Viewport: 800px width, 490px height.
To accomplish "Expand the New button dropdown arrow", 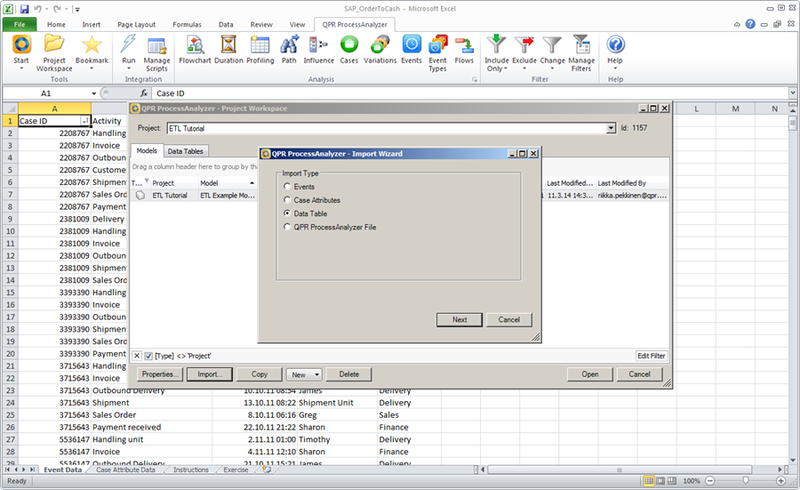I will [x=317, y=375].
